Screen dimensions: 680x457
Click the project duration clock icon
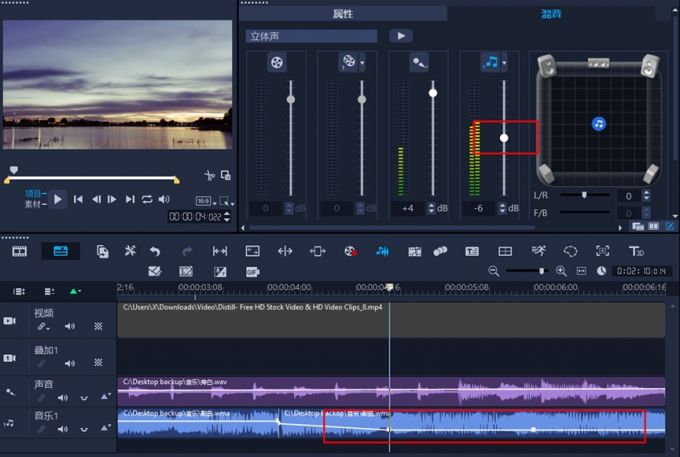tap(601, 271)
